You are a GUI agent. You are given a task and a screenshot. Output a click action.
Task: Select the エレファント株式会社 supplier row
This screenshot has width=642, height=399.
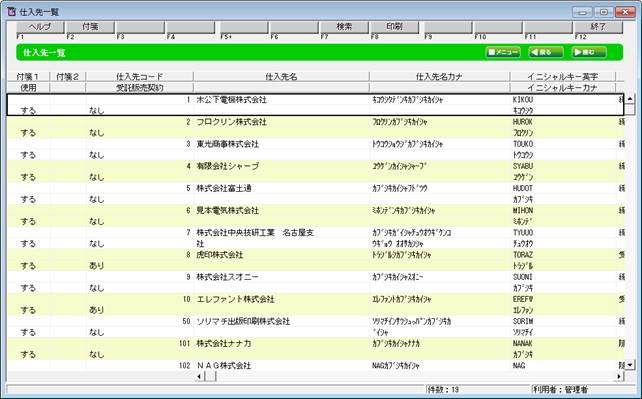[x=316, y=304]
